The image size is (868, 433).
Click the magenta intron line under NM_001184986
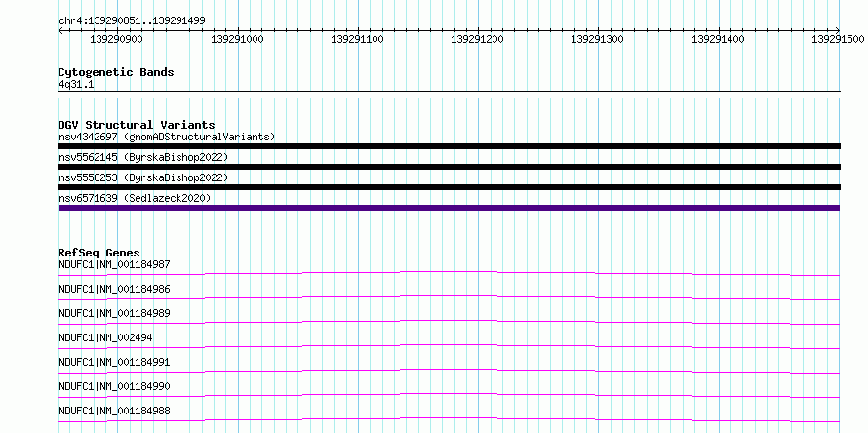pos(449,297)
